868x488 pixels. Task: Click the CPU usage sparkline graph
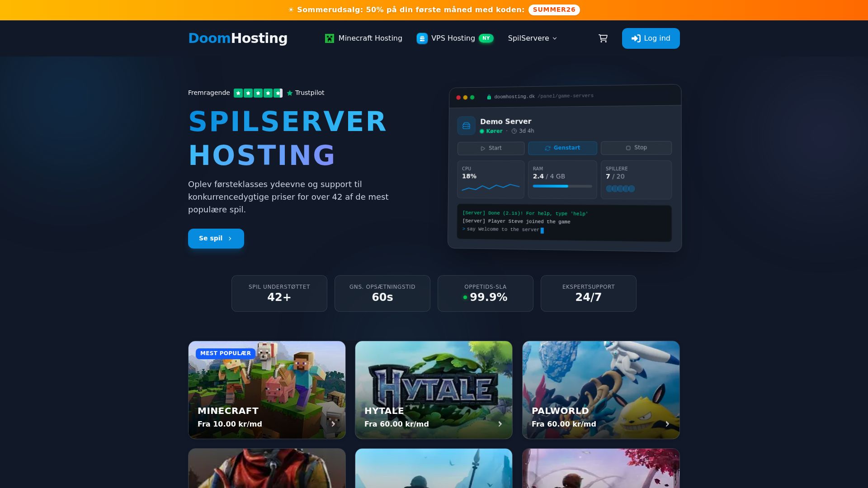[491, 187]
